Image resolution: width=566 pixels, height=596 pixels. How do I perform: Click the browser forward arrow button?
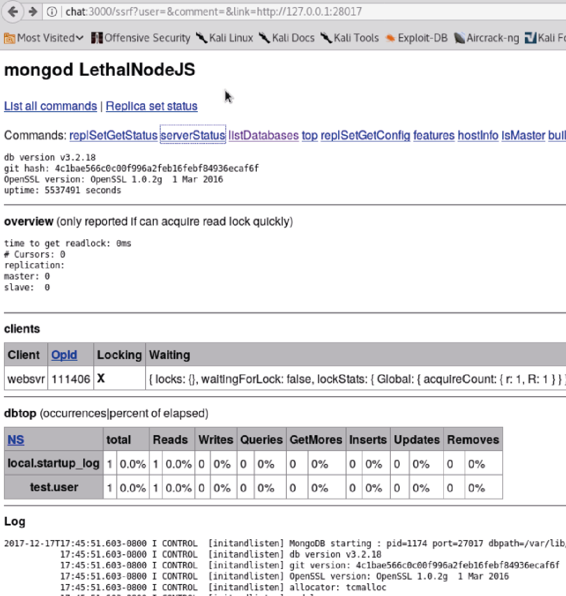pyautogui.click(x=33, y=12)
